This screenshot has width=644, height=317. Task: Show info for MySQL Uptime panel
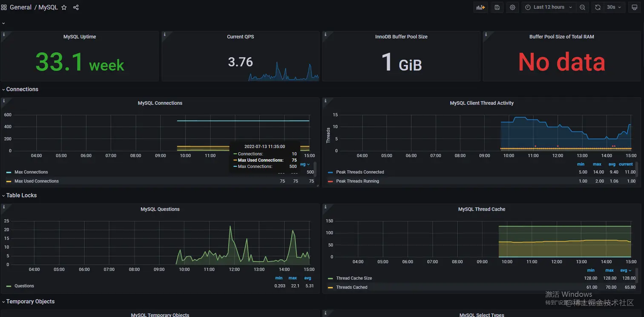point(4,34)
